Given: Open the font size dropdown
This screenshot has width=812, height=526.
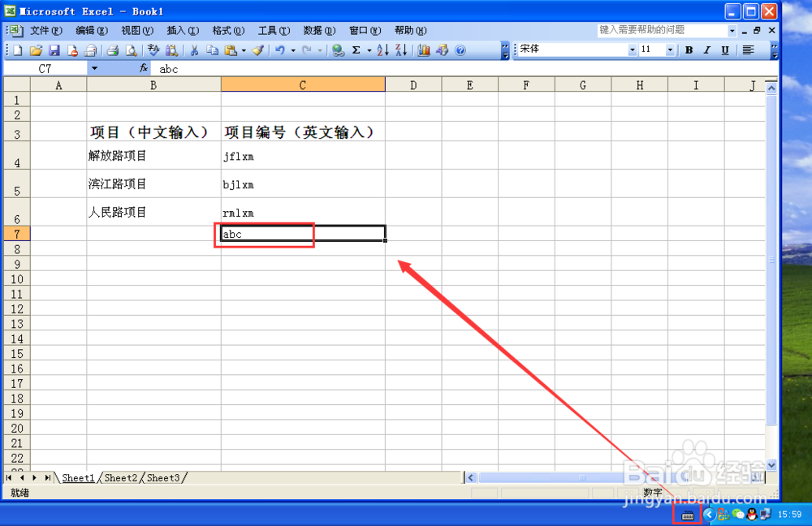Looking at the screenshot, I should (x=670, y=50).
